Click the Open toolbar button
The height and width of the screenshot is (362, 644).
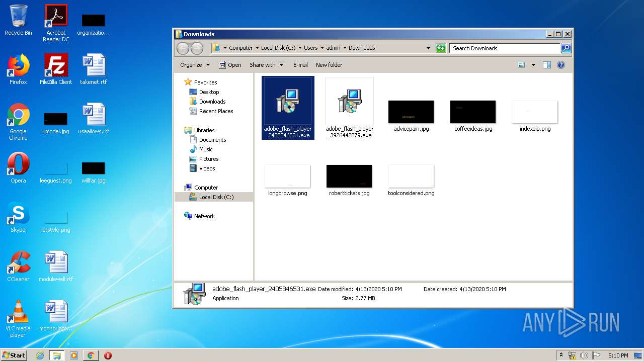coord(230,65)
